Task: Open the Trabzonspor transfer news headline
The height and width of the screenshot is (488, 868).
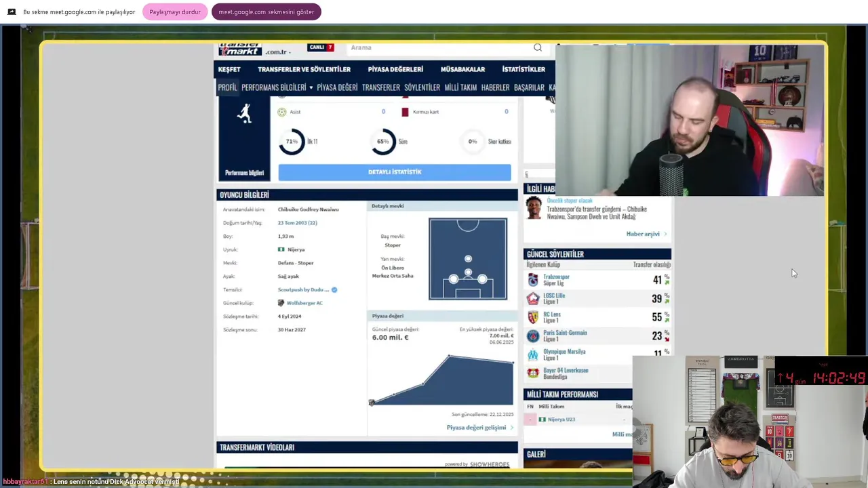Action: [x=597, y=213]
